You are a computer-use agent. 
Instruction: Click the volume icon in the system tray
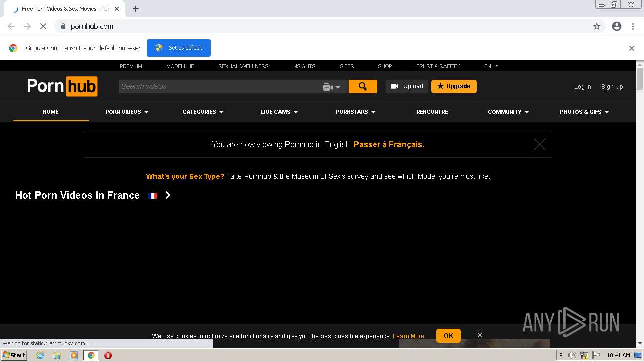(572, 355)
